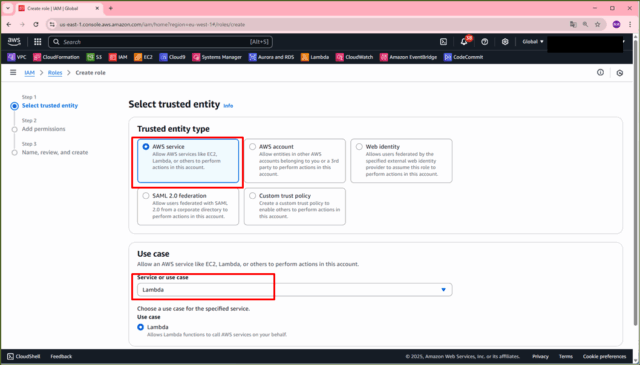Toggle the side navigation hamburger menu
640x365 pixels.
click(13, 72)
